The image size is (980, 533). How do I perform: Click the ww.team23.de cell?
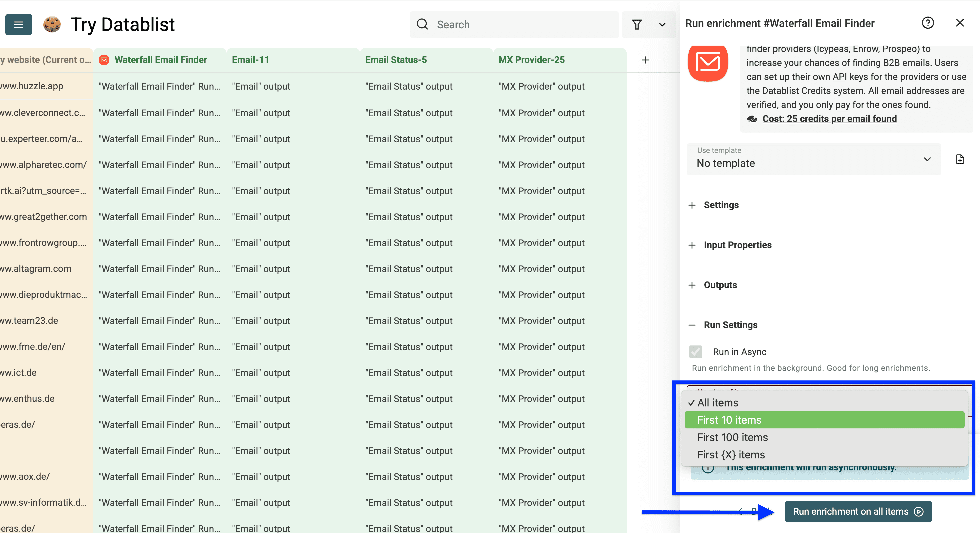tap(46, 321)
